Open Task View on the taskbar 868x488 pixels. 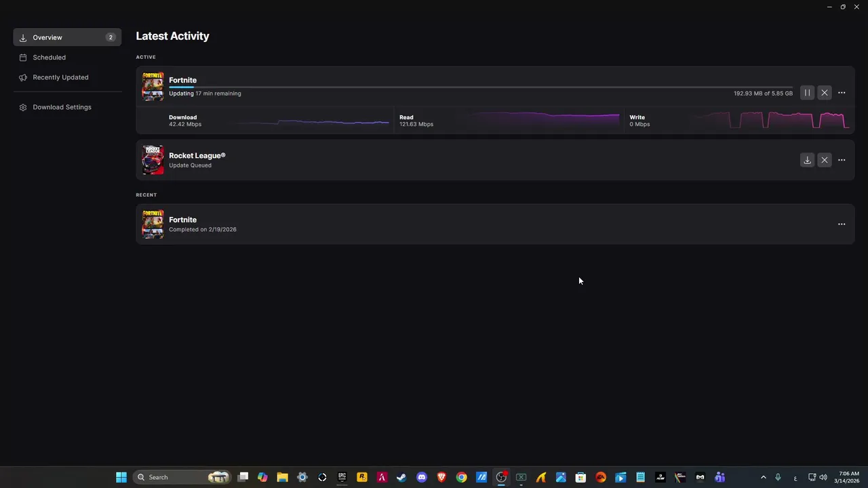pyautogui.click(x=243, y=477)
